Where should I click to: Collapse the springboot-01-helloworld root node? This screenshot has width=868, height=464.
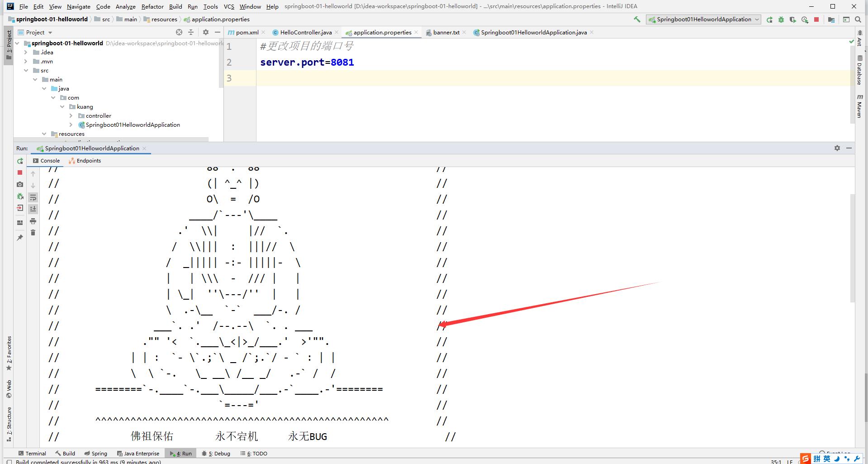[x=18, y=43]
